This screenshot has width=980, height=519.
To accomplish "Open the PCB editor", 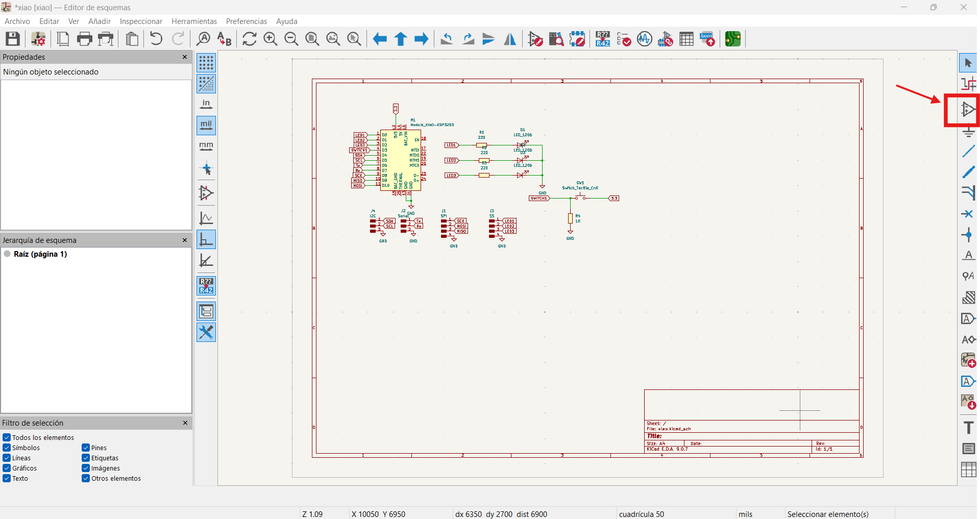I will point(733,39).
